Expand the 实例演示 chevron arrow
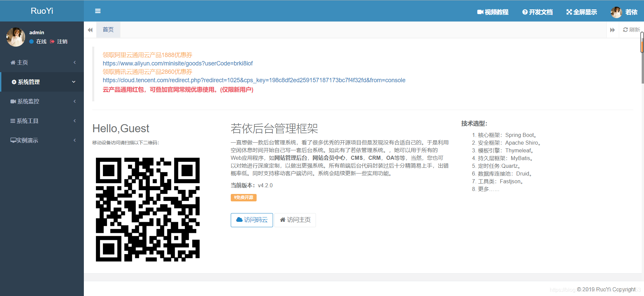The image size is (644, 296). tap(74, 140)
